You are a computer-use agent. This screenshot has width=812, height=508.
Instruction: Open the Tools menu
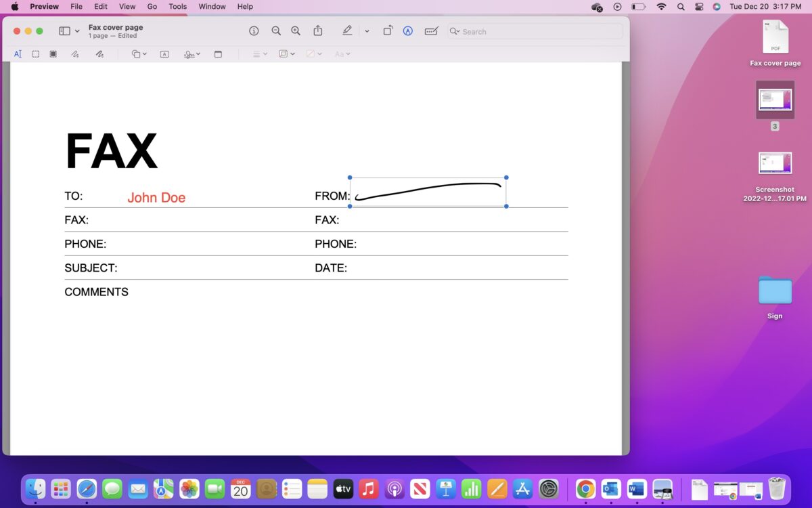pyautogui.click(x=178, y=7)
